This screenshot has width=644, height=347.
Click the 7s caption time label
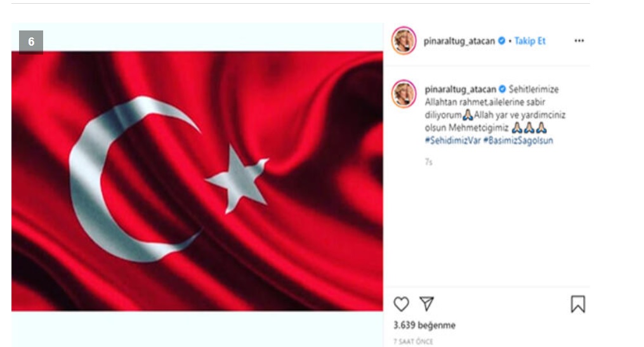[x=428, y=162]
